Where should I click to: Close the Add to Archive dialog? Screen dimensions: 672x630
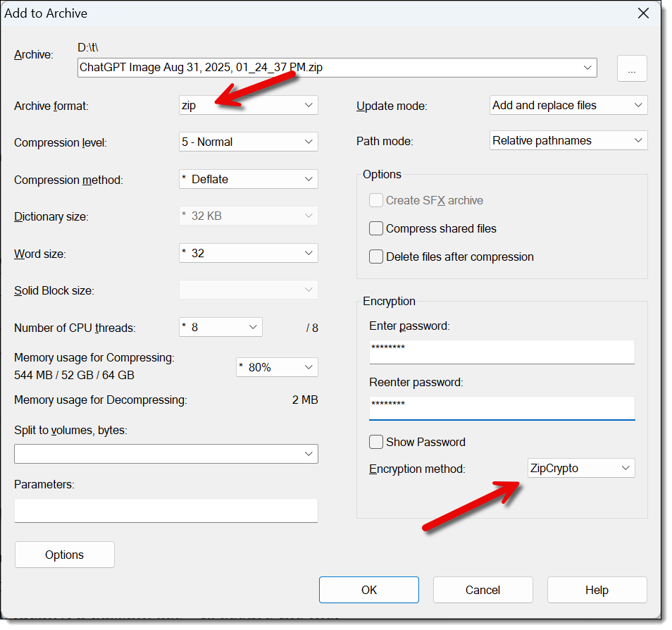click(x=642, y=13)
